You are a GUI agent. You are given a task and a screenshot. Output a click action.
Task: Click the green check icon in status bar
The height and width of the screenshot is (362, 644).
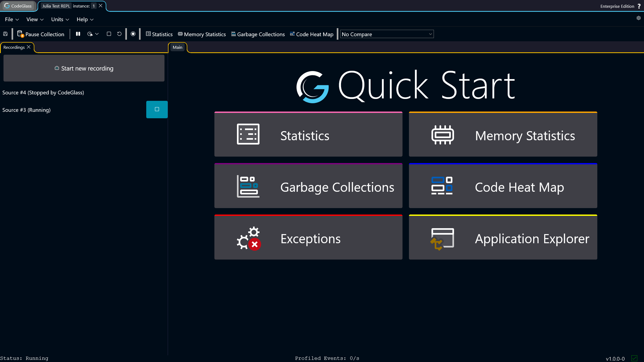tap(634, 358)
